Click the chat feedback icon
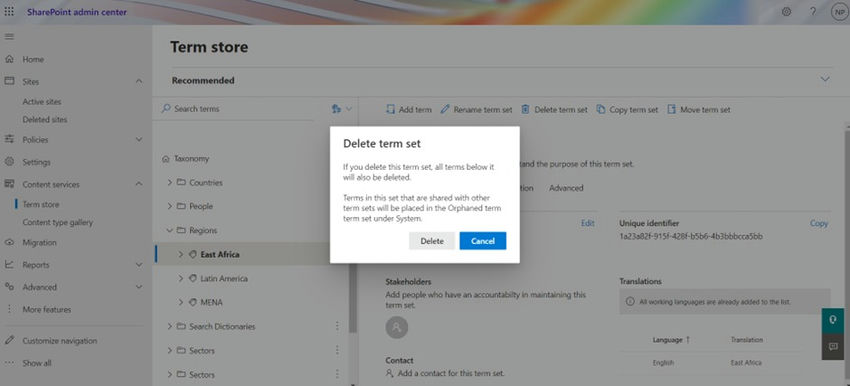The height and width of the screenshot is (386, 850). [x=833, y=346]
